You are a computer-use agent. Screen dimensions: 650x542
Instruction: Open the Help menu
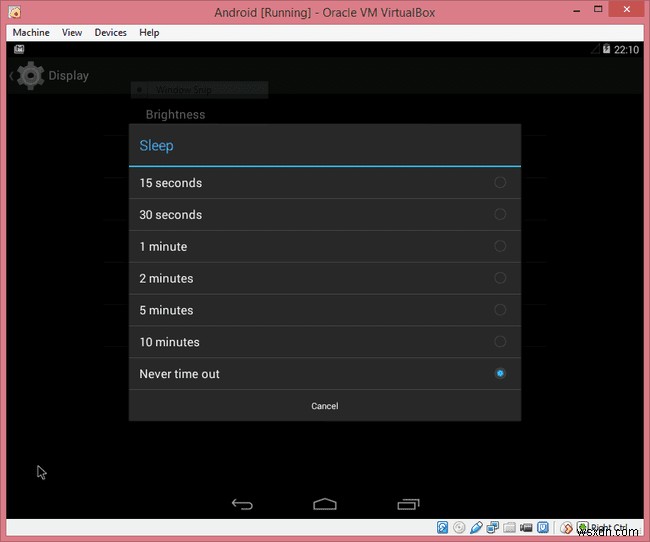coord(149,32)
